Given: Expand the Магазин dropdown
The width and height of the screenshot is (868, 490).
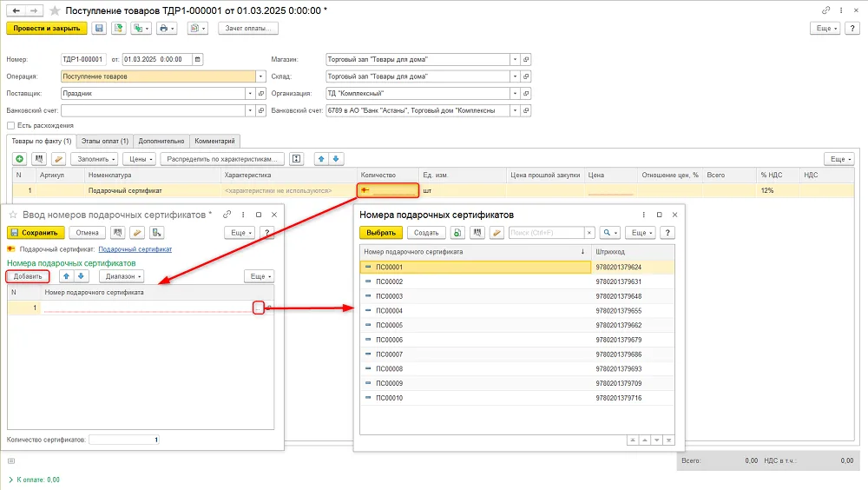Looking at the screenshot, I should (x=515, y=59).
